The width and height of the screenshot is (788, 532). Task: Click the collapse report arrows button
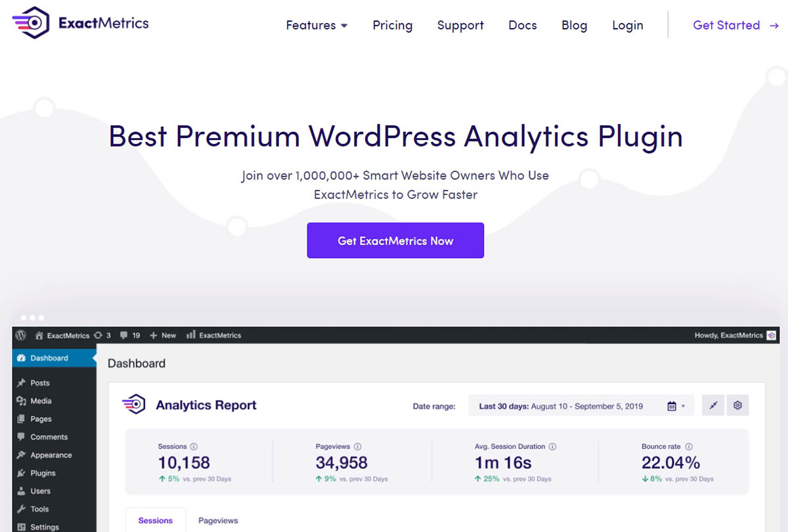[x=713, y=405]
